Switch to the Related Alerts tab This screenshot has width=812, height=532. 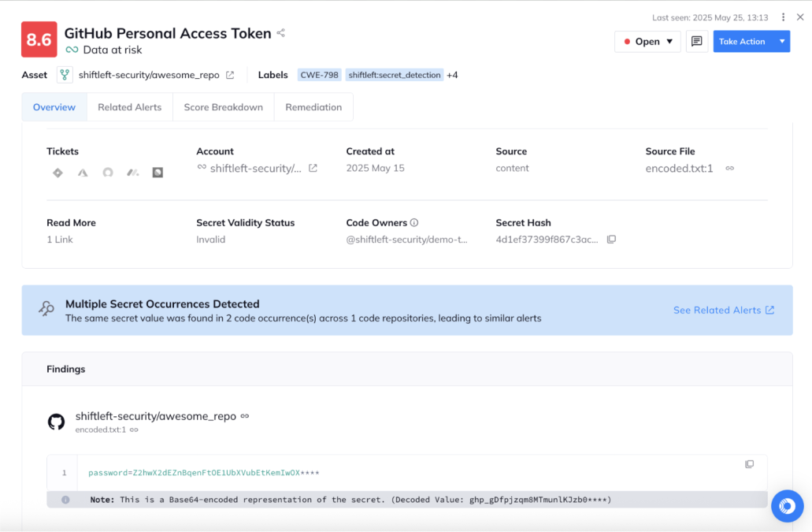pos(129,107)
